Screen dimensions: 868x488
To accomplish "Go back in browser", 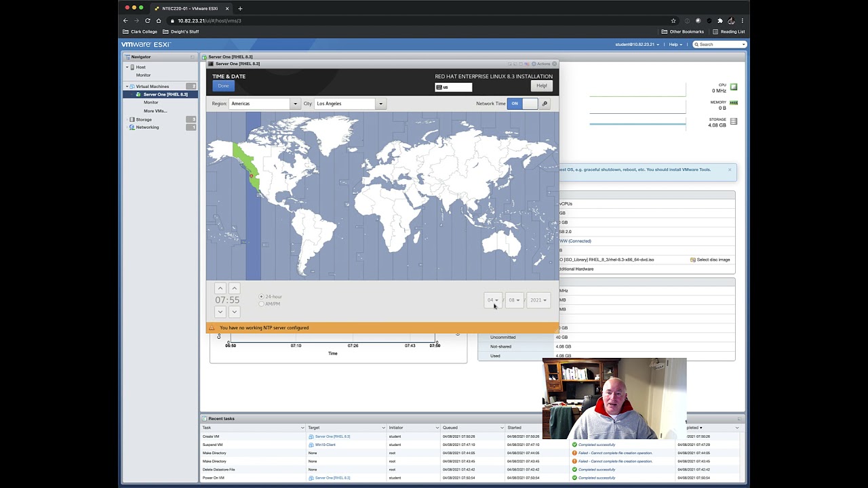I will point(125,21).
